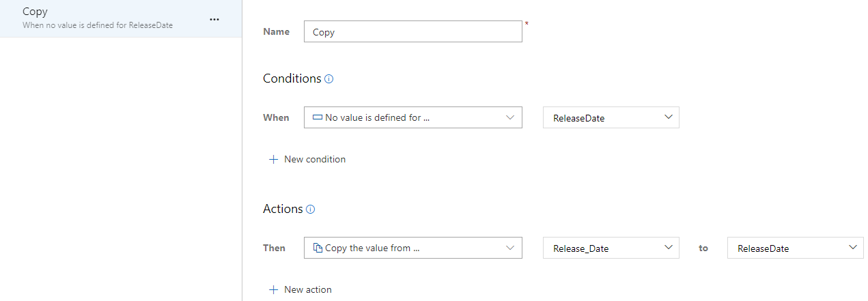This screenshot has width=868, height=301.
Task: Click the info icon beside Actions
Action: click(311, 210)
